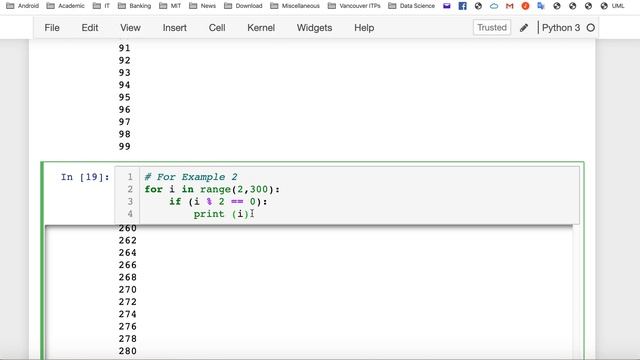The width and height of the screenshot is (640, 360).
Task: Click line number 1 in code gutter
Action: 130,177
